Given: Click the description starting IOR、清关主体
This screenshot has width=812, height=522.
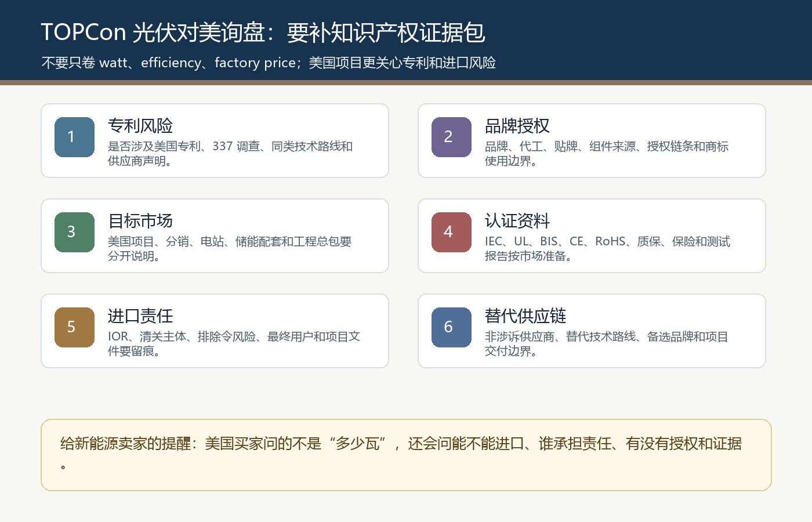Looking at the screenshot, I should click(234, 344).
